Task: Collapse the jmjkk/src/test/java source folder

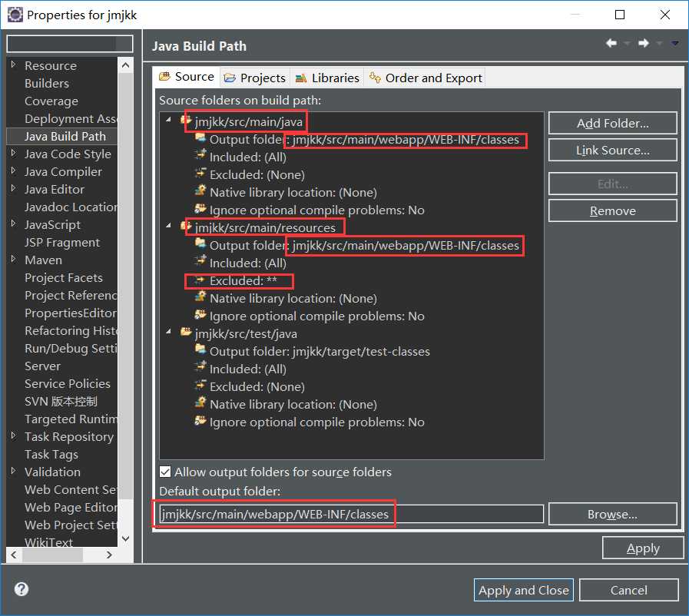Action: [x=168, y=331]
